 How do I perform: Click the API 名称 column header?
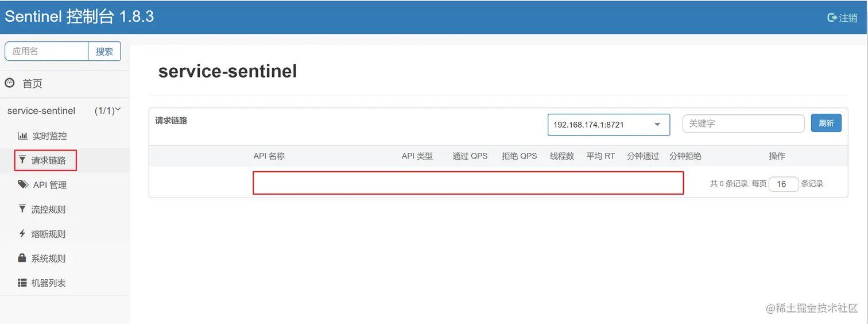pos(269,156)
